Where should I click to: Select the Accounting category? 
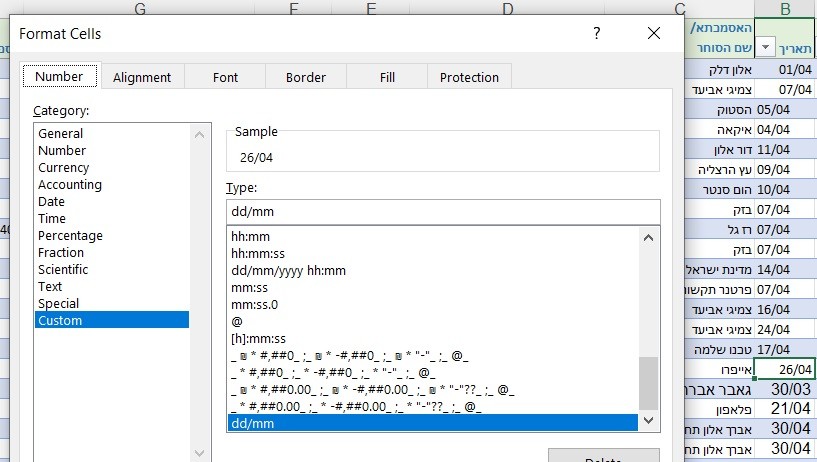point(112,184)
